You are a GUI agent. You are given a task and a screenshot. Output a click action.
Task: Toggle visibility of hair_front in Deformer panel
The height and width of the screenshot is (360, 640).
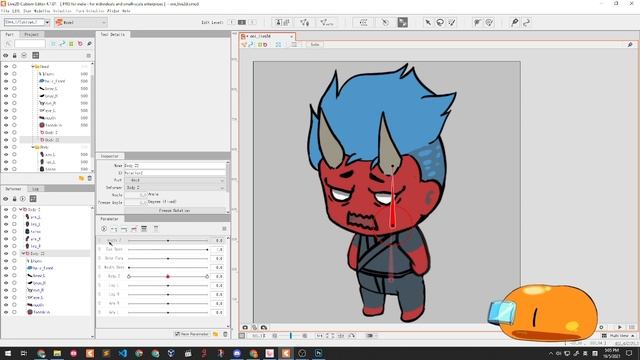[x=6, y=268]
